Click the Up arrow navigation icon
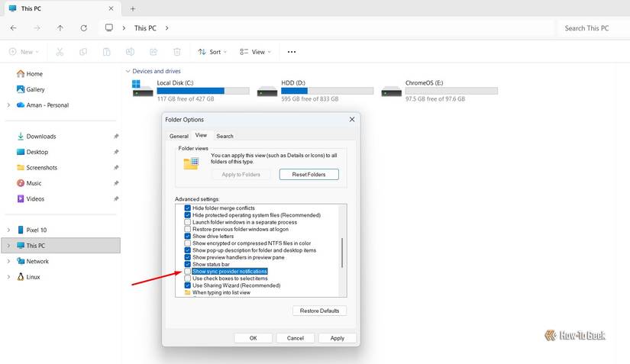630x364 pixels. (60, 28)
